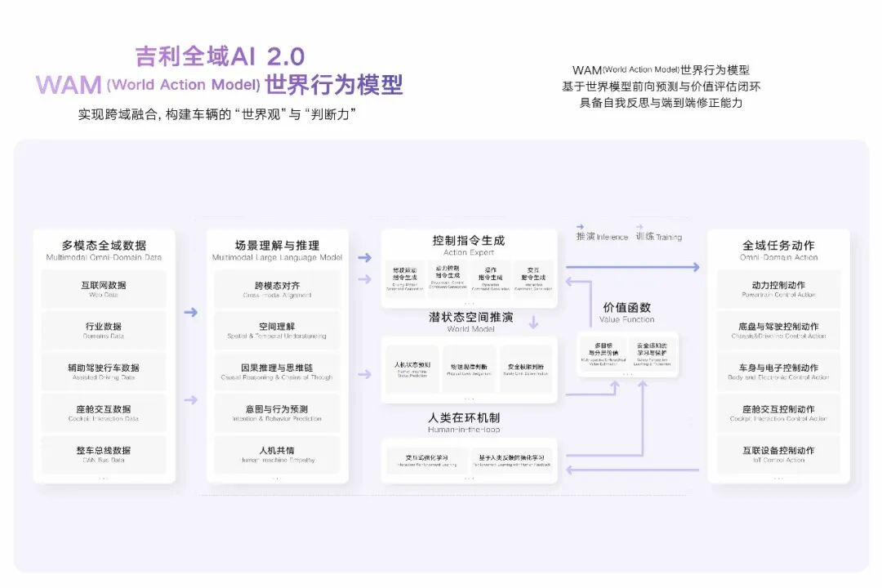The height and width of the screenshot is (588, 882).
Task: Select the "交互式强化学习" card
Action: tap(427, 461)
